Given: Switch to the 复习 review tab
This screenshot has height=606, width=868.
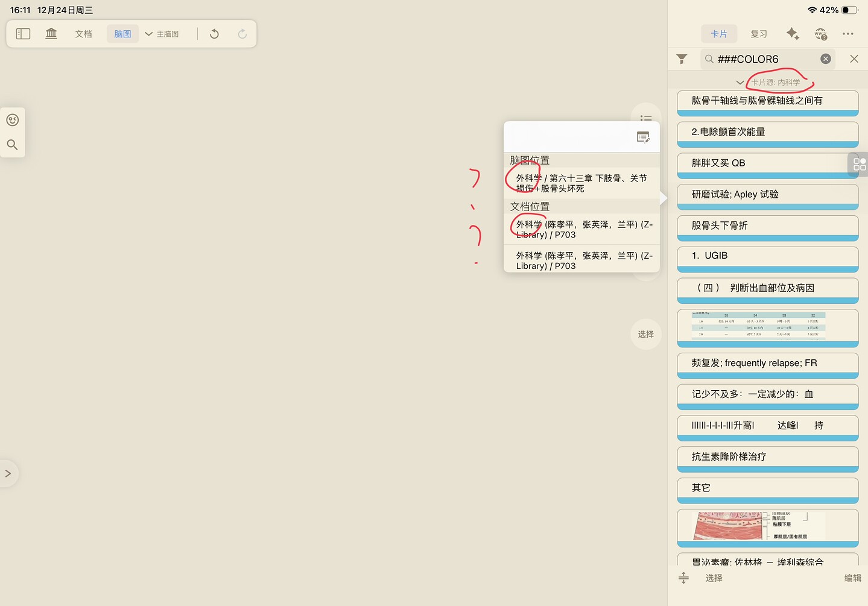Looking at the screenshot, I should [x=758, y=34].
